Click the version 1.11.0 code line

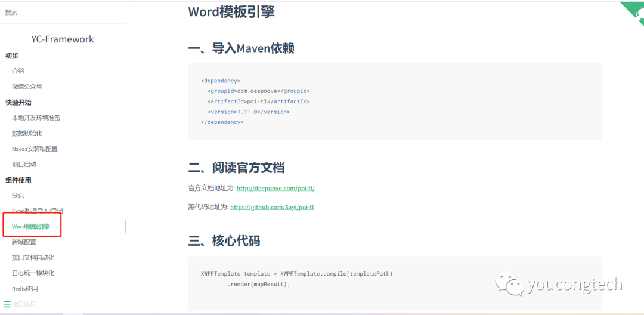(249, 112)
